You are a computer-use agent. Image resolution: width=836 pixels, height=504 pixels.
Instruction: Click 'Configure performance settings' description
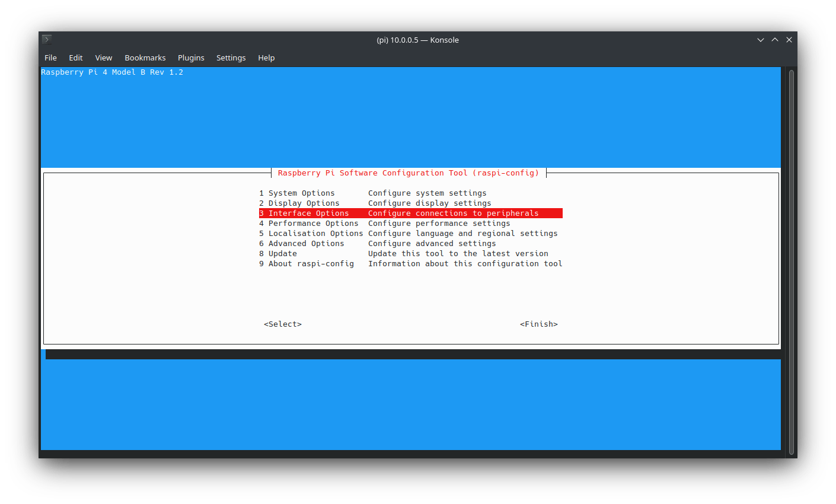coord(439,224)
